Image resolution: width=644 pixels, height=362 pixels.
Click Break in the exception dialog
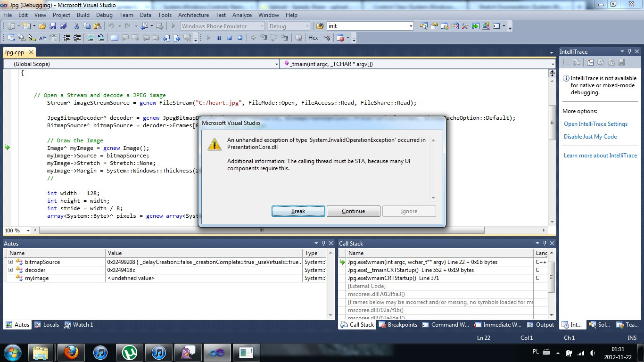point(298,211)
